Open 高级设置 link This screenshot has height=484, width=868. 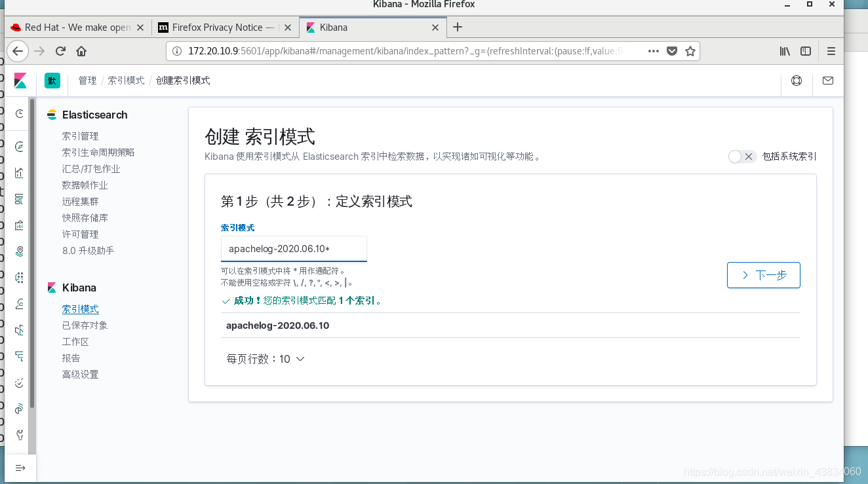tap(80, 375)
